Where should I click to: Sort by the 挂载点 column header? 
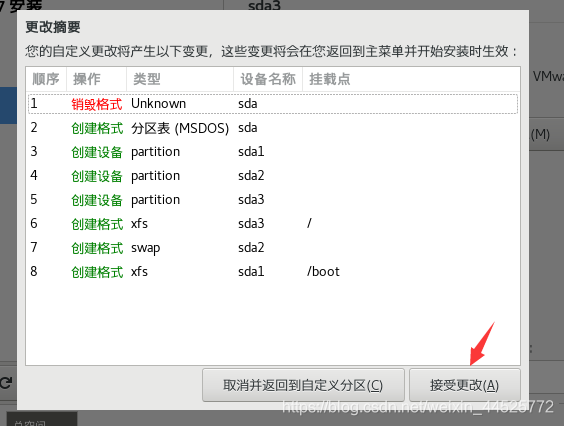[411, 79]
